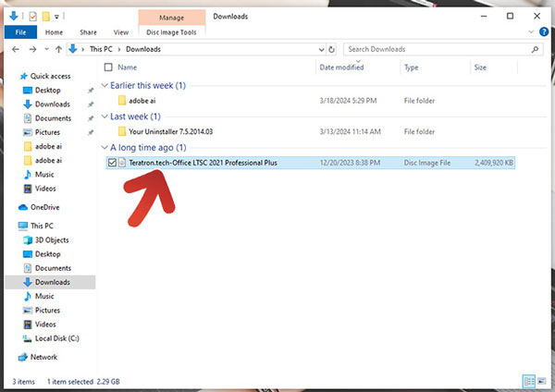Click the New folder quick access icon
555x392 pixels.
(45, 17)
